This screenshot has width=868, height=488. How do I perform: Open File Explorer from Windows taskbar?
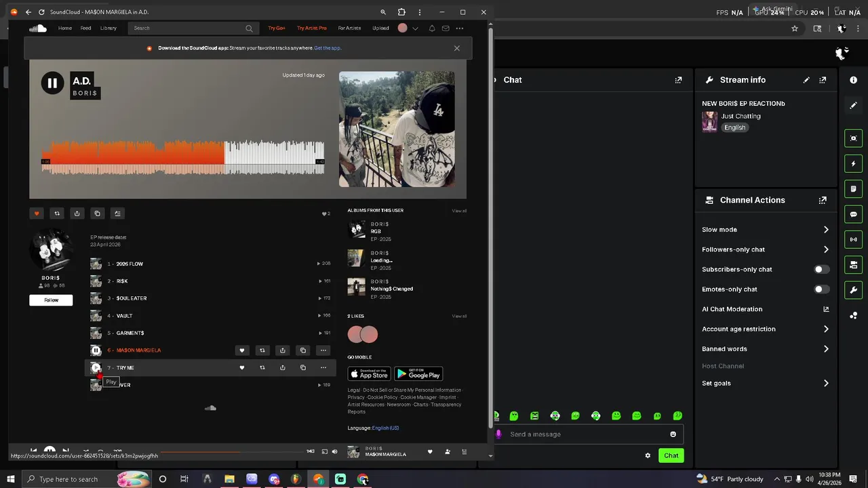(x=229, y=479)
